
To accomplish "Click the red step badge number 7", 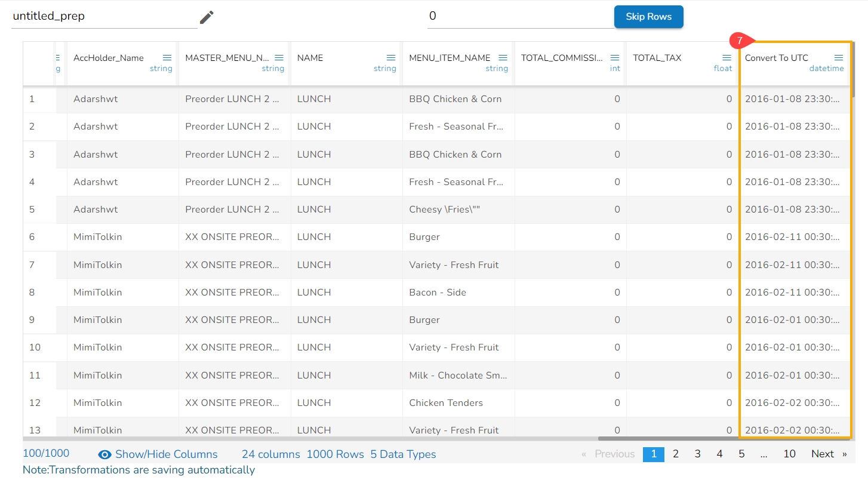I will [x=740, y=41].
